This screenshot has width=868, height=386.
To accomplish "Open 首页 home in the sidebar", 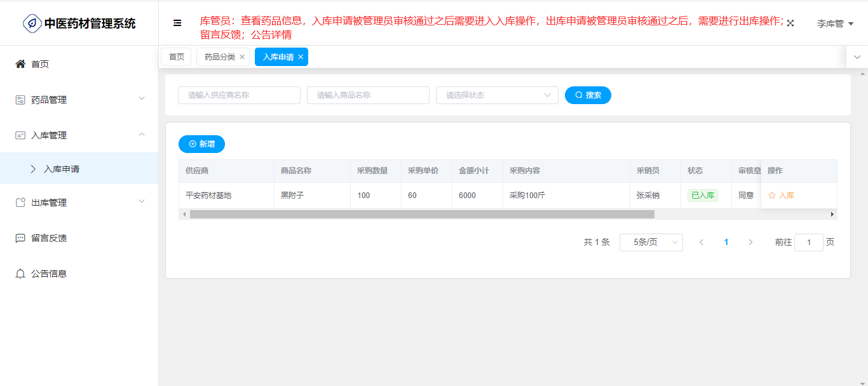I will (x=40, y=64).
